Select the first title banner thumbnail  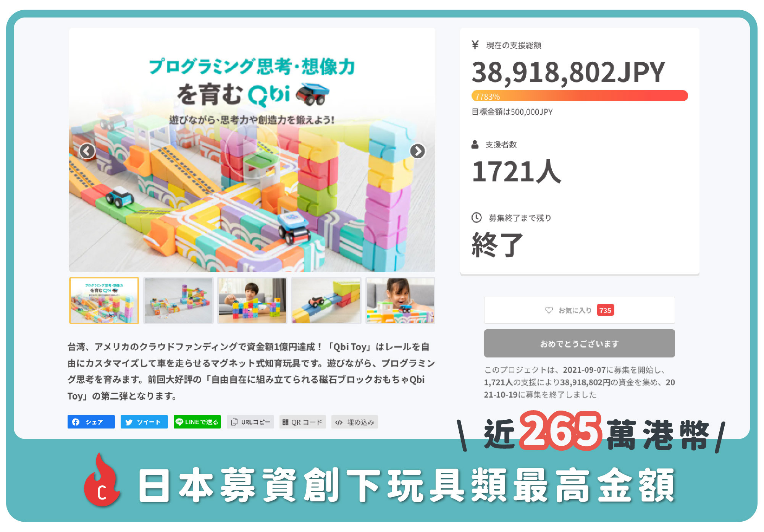104,301
